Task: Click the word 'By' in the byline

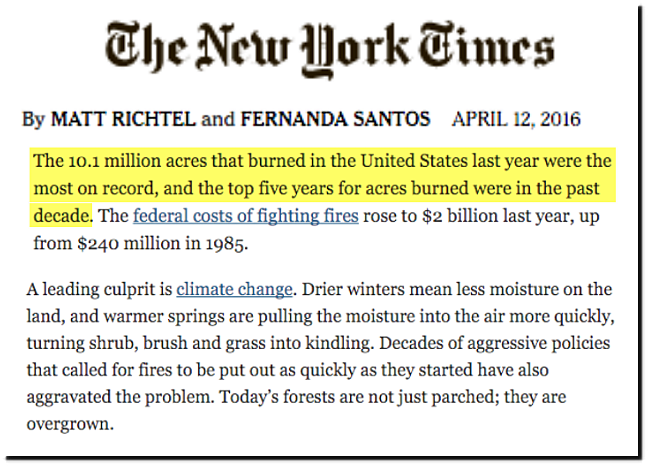Action: (x=33, y=120)
